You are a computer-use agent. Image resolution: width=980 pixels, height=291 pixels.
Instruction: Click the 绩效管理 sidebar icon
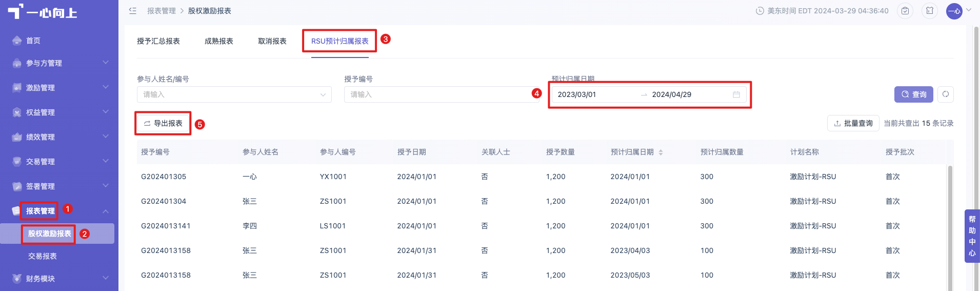pos(16,137)
